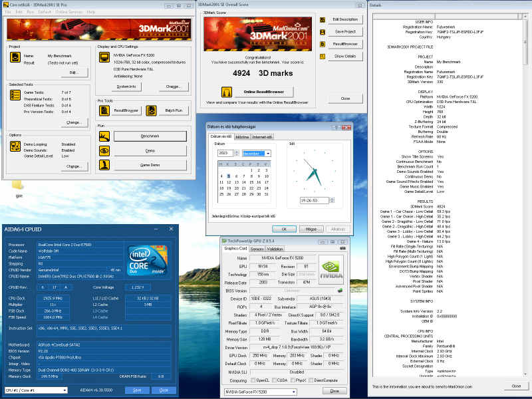The width and height of the screenshot is (532, 399).
Task: Click the System Info button
Action: [x=126, y=86]
